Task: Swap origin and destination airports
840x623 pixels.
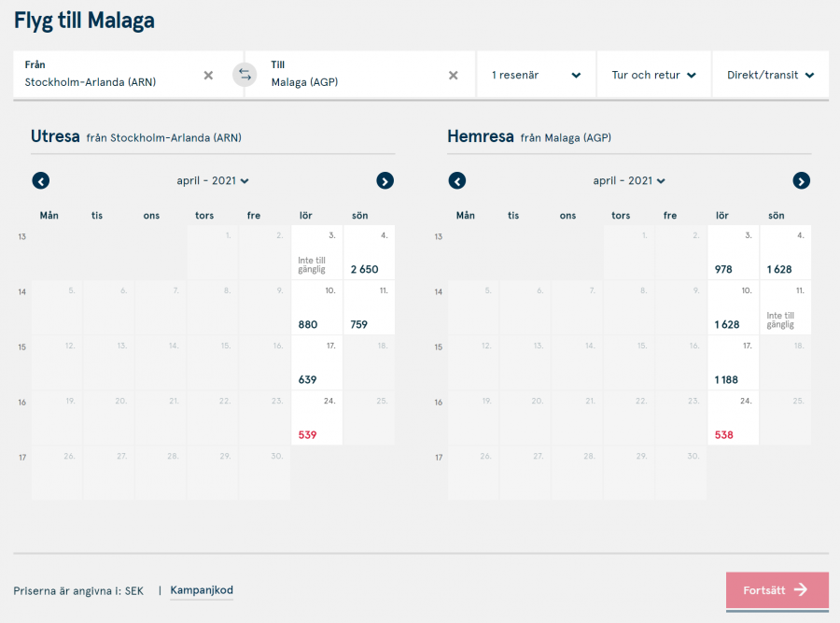Action: [x=245, y=75]
